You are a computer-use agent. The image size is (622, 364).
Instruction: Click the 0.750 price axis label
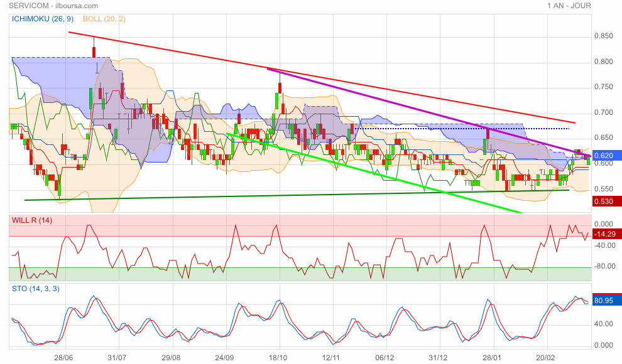point(603,87)
